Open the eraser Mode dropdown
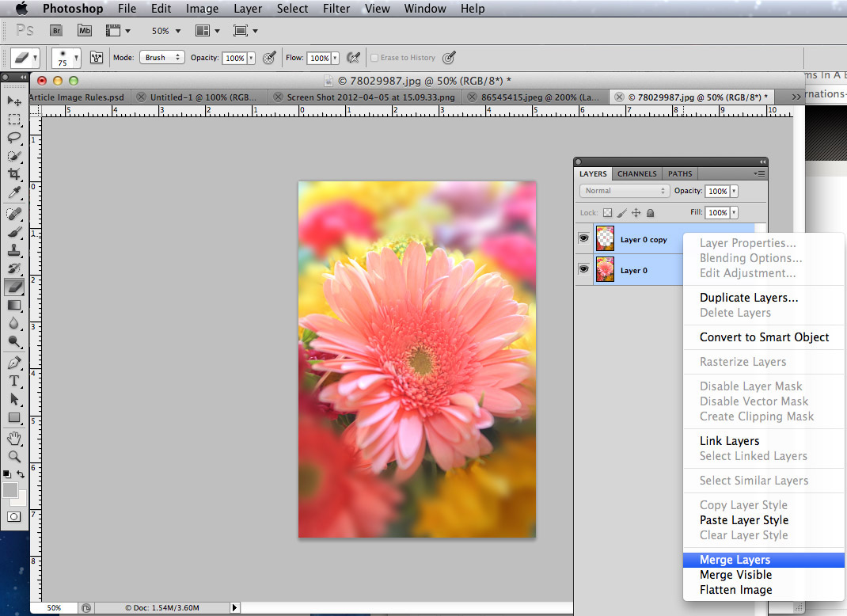The width and height of the screenshot is (847, 616). coord(161,58)
